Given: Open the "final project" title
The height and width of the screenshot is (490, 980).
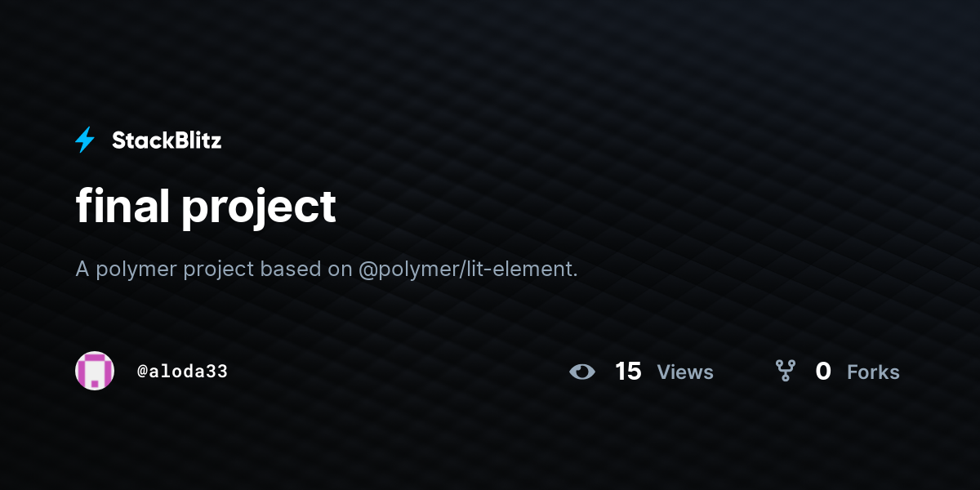Looking at the screenshot, I should [x=206, y=207].
